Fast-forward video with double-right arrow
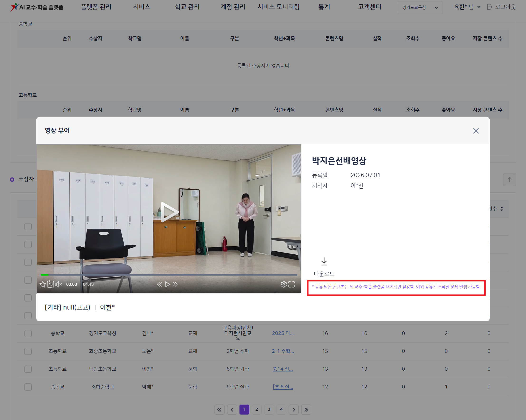The height and width of the screenshot is (420, 526). tap(175, 284)
